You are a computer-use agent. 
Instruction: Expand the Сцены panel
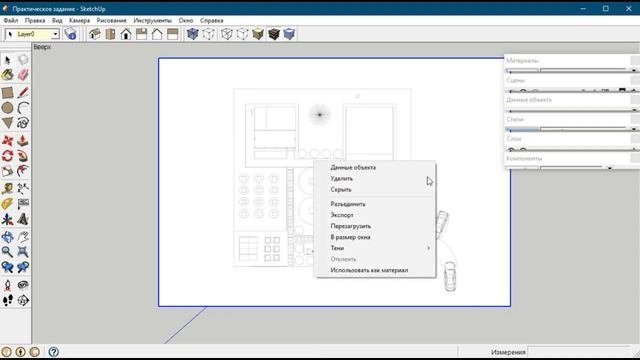coord(572,80)
